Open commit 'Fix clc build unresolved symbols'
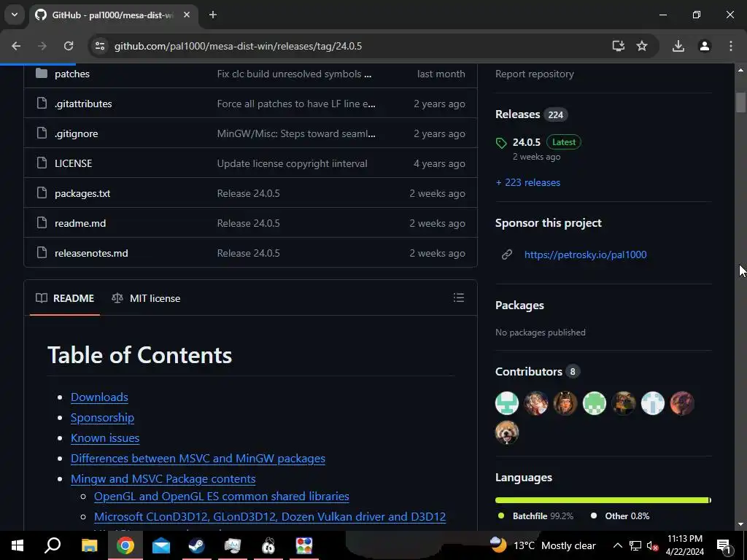Image resolution: width=747 pixels, height=560 pixels. click(x=294, y=74)
